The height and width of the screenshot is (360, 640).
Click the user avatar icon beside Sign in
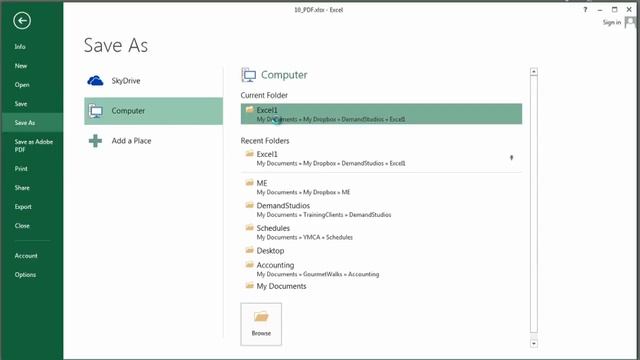coord(630,22)
